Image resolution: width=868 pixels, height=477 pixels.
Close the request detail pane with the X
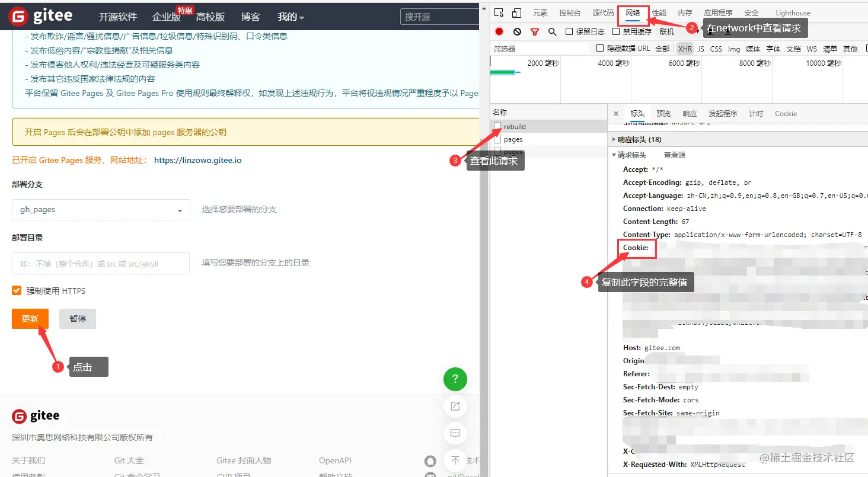click(x=616, y=114)
